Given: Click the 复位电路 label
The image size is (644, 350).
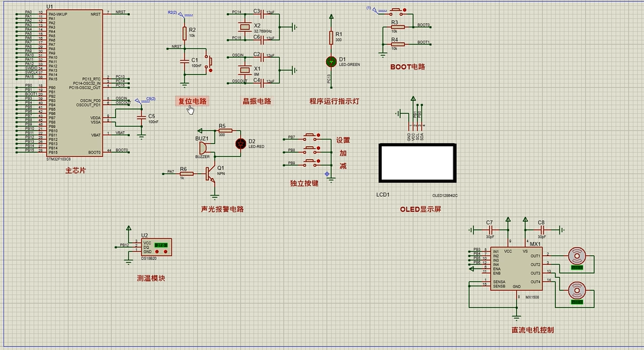Looking at the screenshot, I should coord(193,101).
